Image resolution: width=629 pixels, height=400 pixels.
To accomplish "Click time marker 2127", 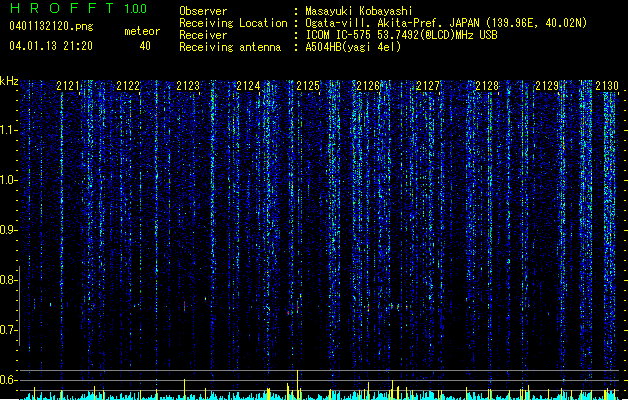I will (428, 86).
